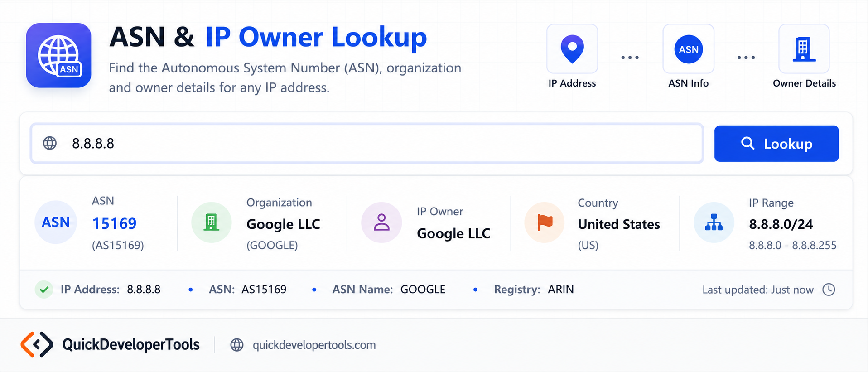Click the orange Country flag icon
This screenshot has width=868, height=372.
(x=545, y=222)
